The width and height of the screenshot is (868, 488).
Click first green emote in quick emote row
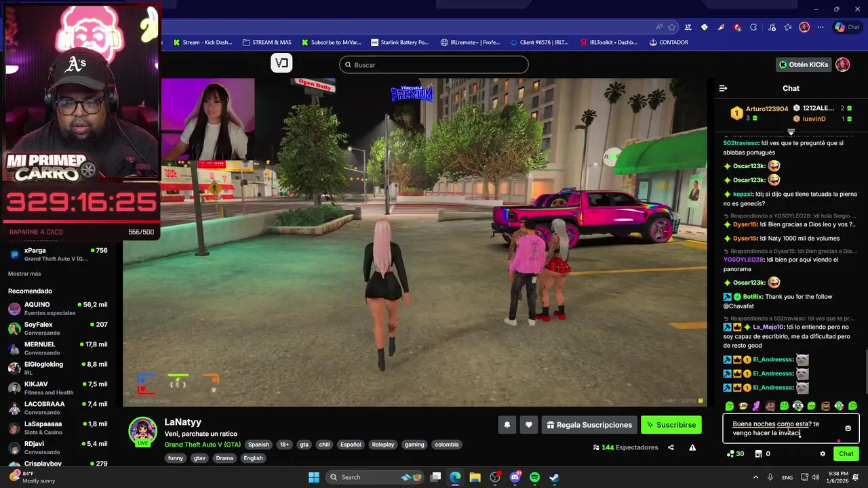pos(730,406)
